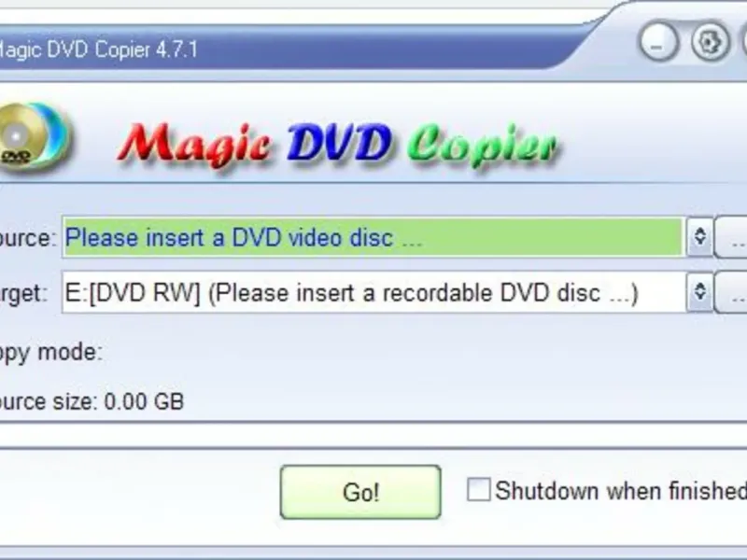This screenshot has width=747, height=560.
Task: Browse for target using the ellipsis button
Action: (x=731, y=292)
